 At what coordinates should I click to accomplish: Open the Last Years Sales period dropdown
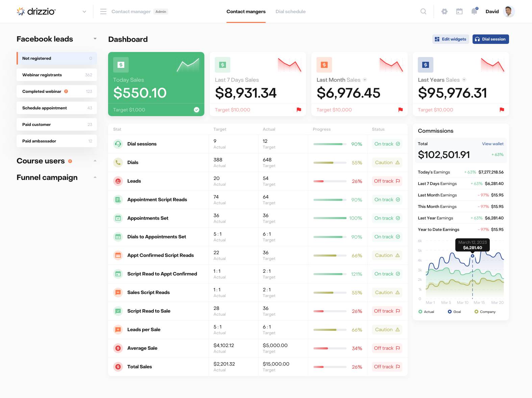pyautogui.click(x=464, y=80)
